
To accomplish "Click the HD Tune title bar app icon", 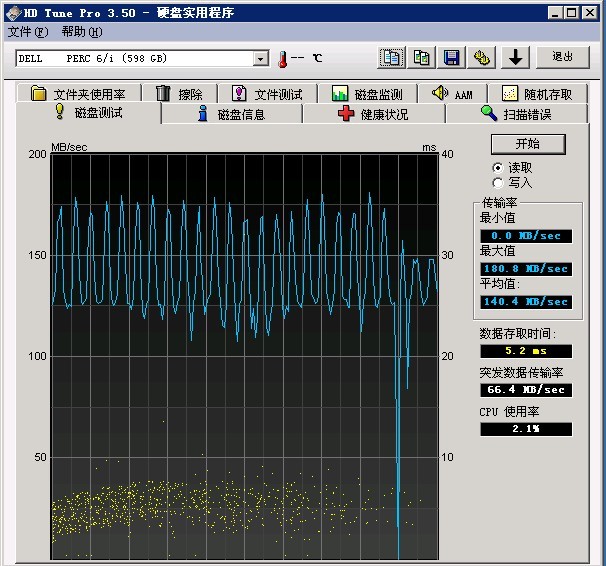I will [x=13, y=13].
